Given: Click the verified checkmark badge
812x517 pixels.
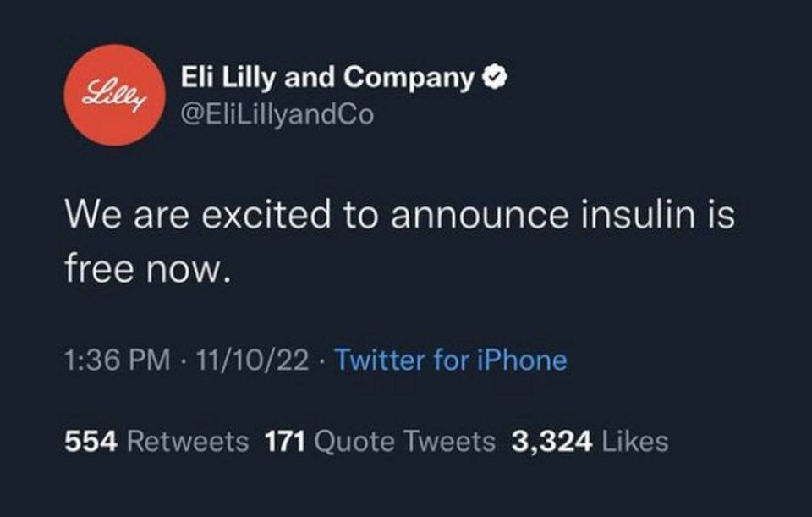Looking at the screenshot, I should 492,79.
